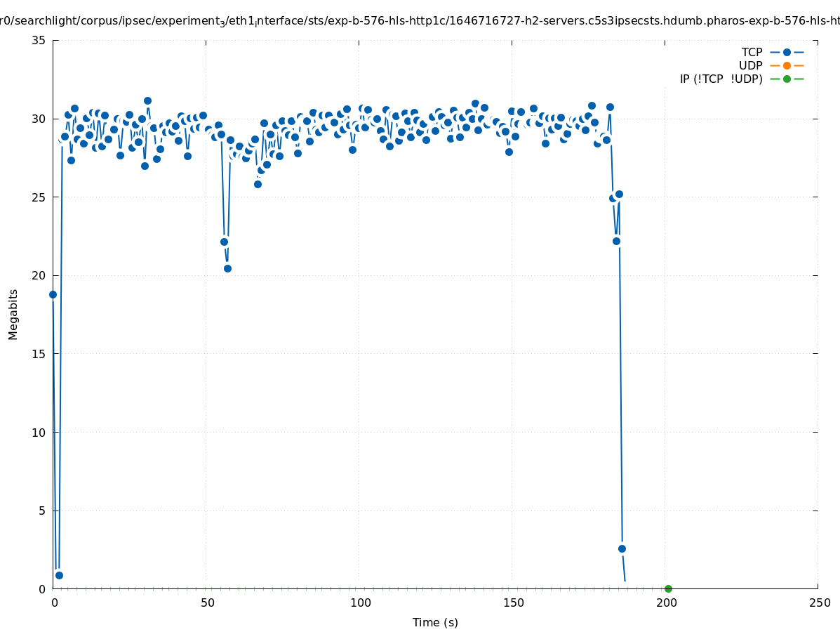Click the Time (s) axis title
The width and height of the screenshot is (840, 632).
coord(435,622)
